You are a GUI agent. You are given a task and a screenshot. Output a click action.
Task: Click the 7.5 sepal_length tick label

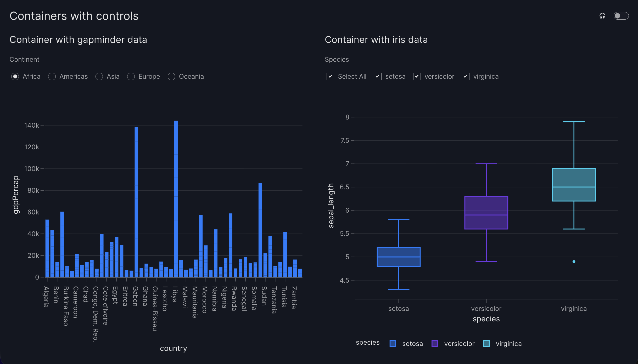(x=345, y=140)
